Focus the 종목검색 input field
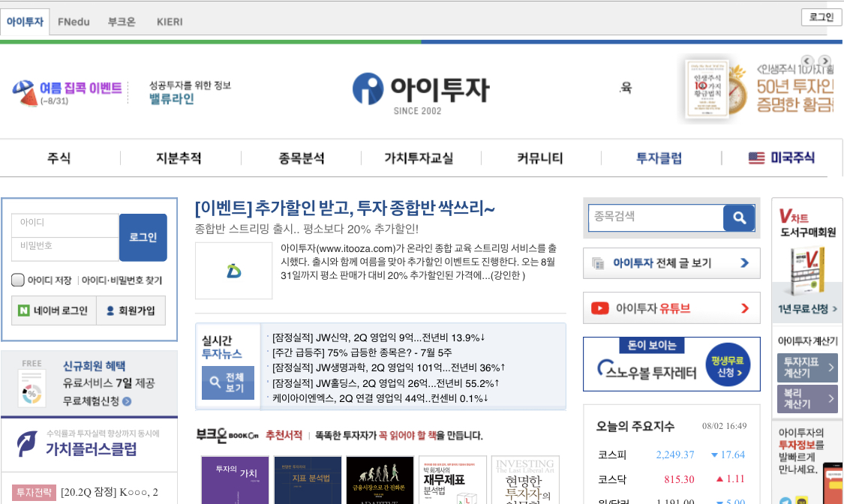This screenshot has height=504, width=844. pyautogui.click(x=656, y=217)
